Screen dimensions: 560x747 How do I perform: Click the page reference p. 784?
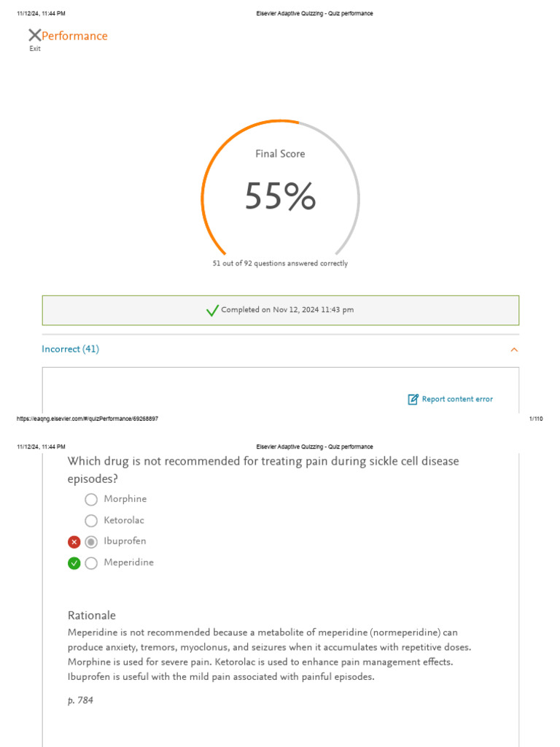click(x=80, y=701)
